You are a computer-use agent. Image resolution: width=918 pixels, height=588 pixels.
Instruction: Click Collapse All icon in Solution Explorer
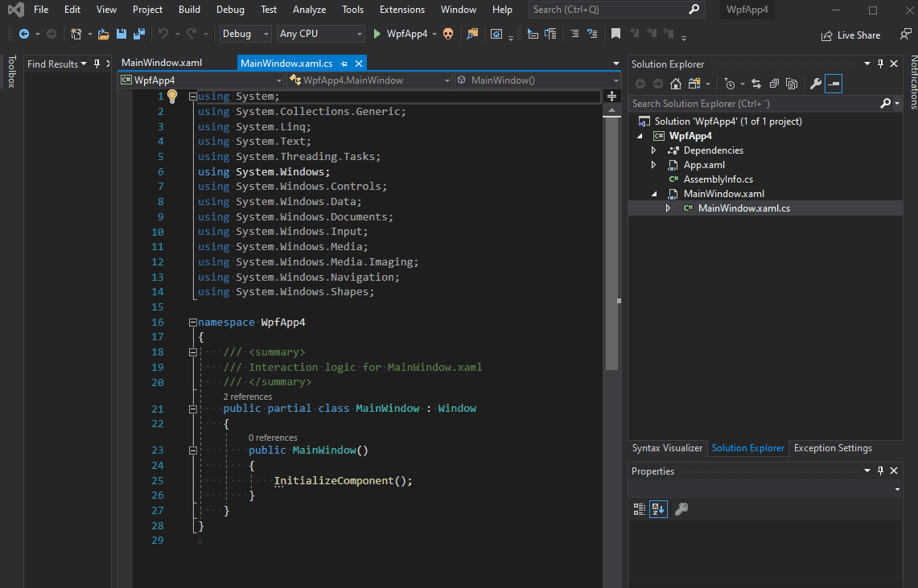tap(774, 84)
